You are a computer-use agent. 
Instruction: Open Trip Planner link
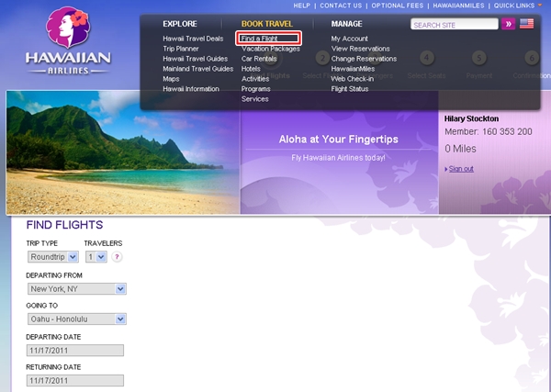click(181, 49)
